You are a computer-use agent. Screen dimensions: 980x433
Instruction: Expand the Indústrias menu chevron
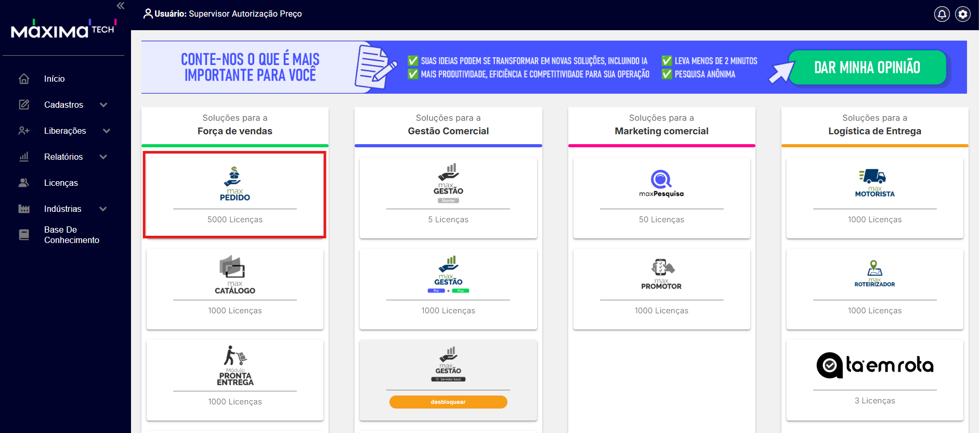coord(103,209)
